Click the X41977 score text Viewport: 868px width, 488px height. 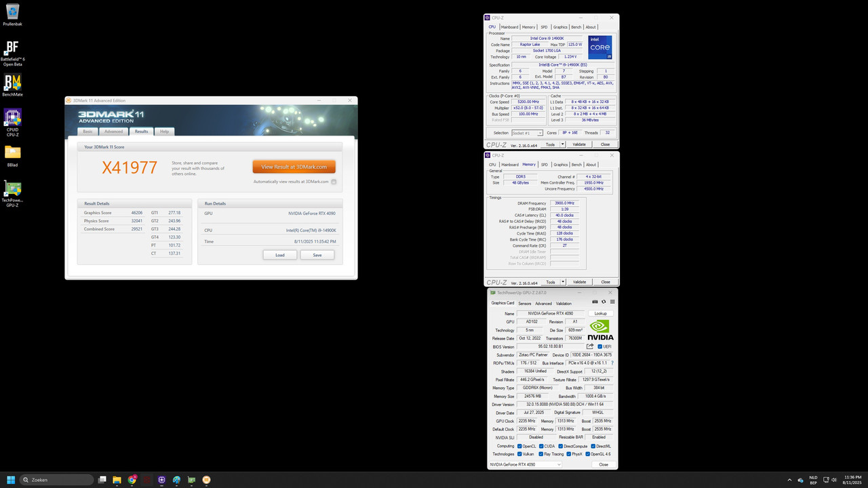[x=130, y=168]
